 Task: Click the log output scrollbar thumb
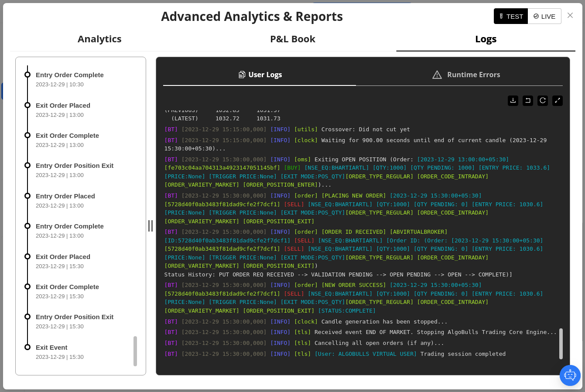pyautogui.click(x=561, y=344)
